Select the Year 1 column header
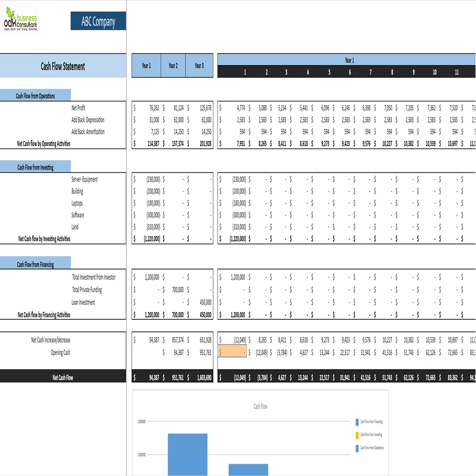 click(146, 66)
